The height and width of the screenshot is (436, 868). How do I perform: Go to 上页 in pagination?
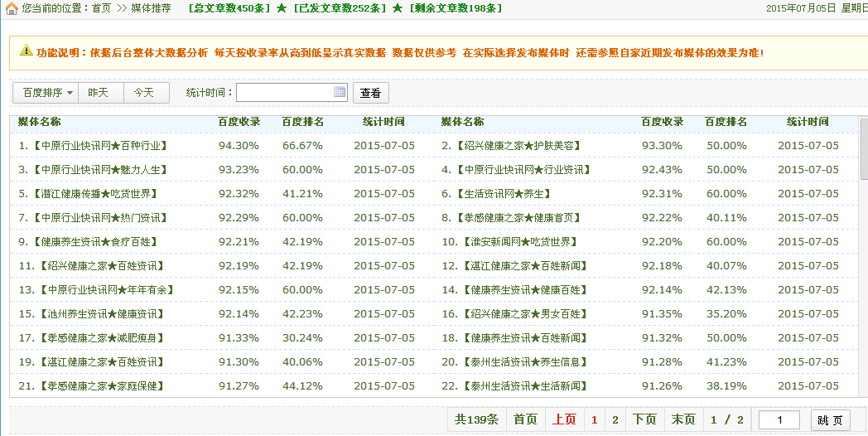[564, 419]
